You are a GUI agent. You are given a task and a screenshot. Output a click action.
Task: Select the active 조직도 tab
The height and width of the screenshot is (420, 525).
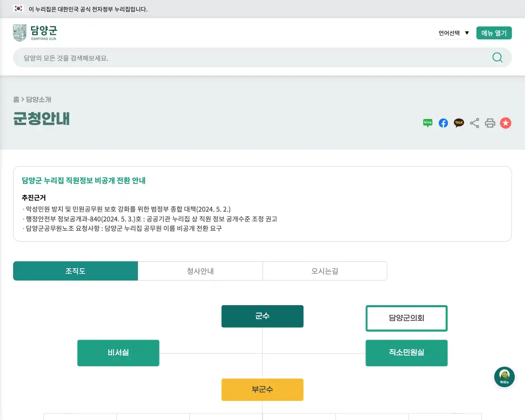[75, 271]
